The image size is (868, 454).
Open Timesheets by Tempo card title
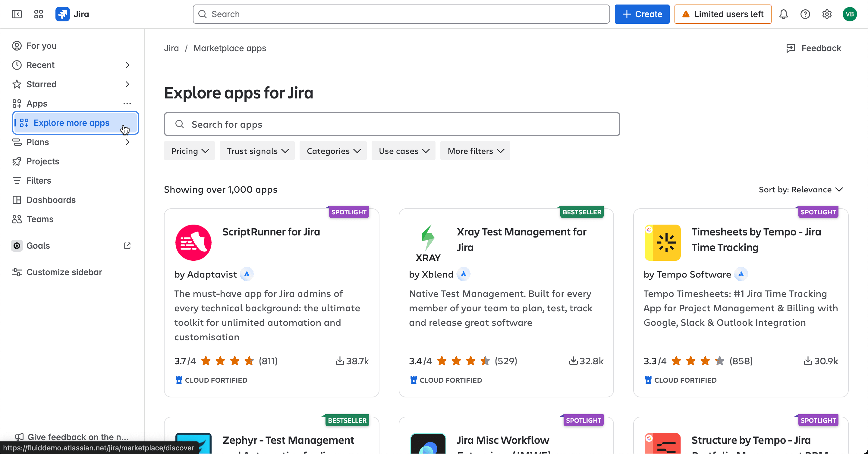[756, 240]
